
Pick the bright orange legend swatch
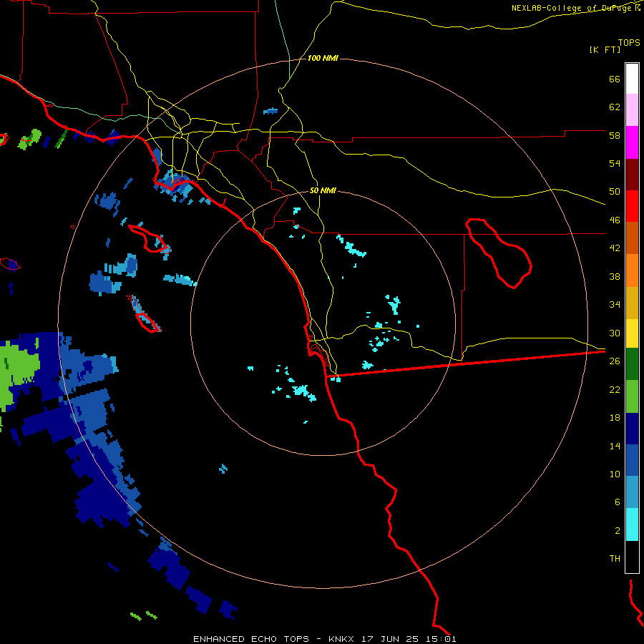coord(632,270)
